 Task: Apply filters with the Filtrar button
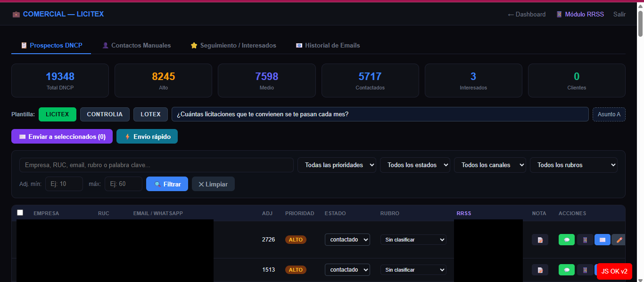coord(167,184)
